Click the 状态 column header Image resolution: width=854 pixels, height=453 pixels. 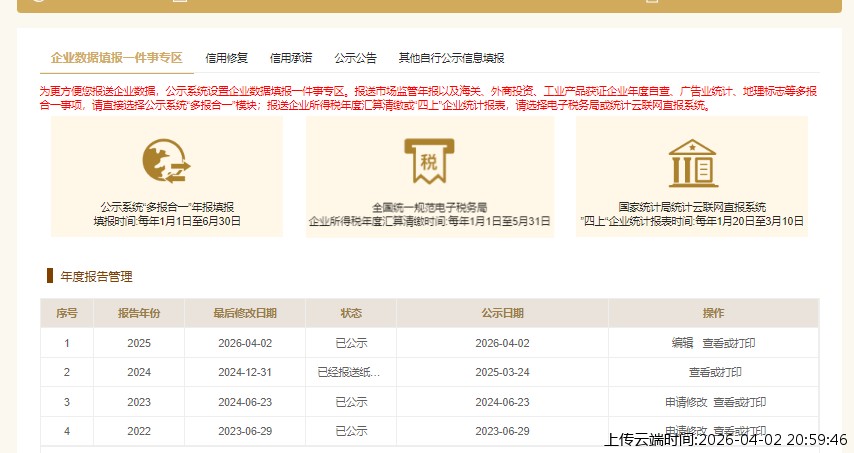351,313
